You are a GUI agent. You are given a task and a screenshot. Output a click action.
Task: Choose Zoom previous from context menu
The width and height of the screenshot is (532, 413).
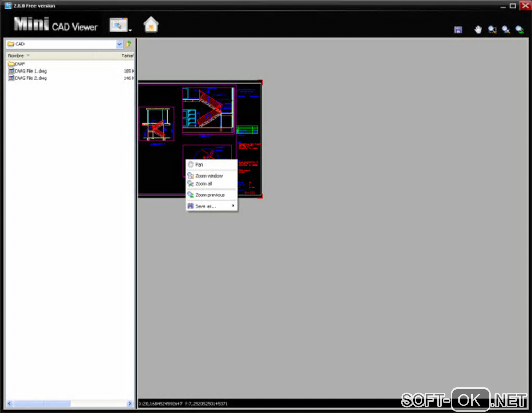point(211,195)
